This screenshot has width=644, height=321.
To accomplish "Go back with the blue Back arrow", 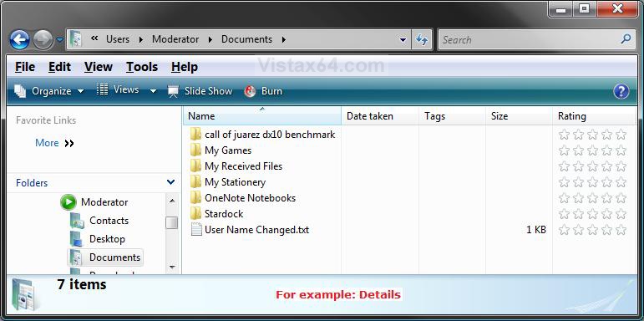I will [x=20, y=40].
